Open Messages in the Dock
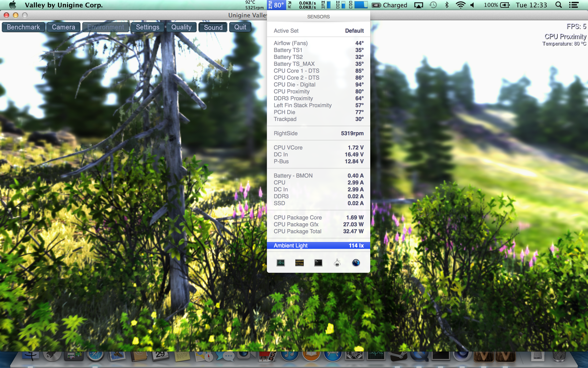This screenshot has width=588, height=368. [x=225, y=356]
